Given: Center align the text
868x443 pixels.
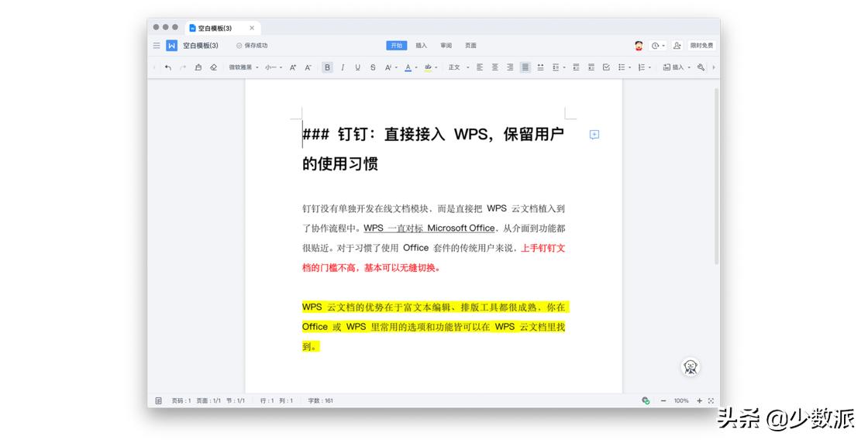Looking at the screenshot, I should (495, 67).
